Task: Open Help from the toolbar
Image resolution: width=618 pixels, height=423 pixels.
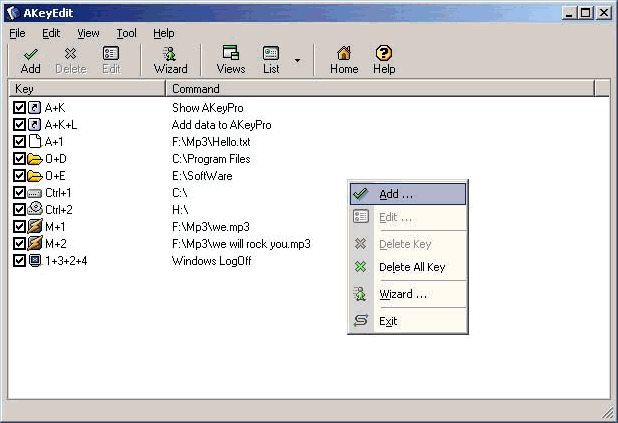Action: (384, 60)
